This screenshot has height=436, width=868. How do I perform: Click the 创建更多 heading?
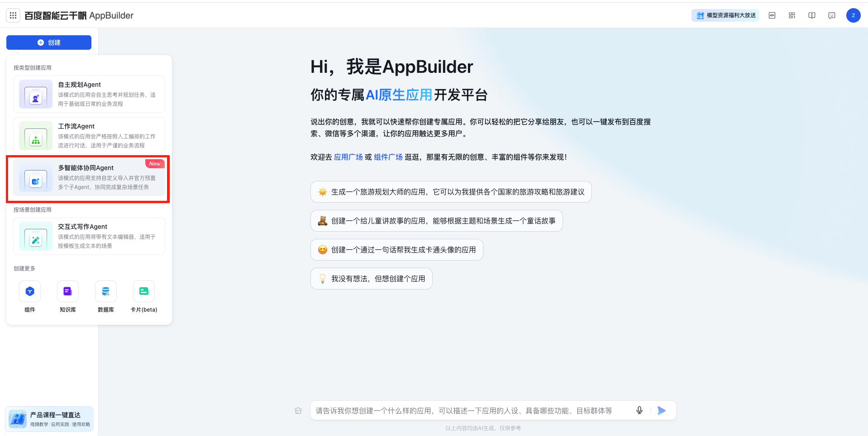(x=24, y=269)
